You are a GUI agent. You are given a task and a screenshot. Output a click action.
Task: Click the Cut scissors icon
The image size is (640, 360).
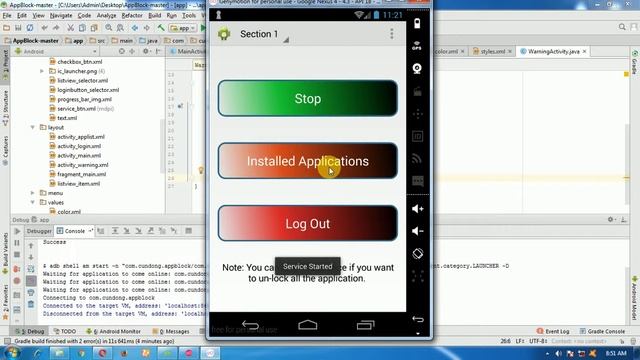point(71,28)
